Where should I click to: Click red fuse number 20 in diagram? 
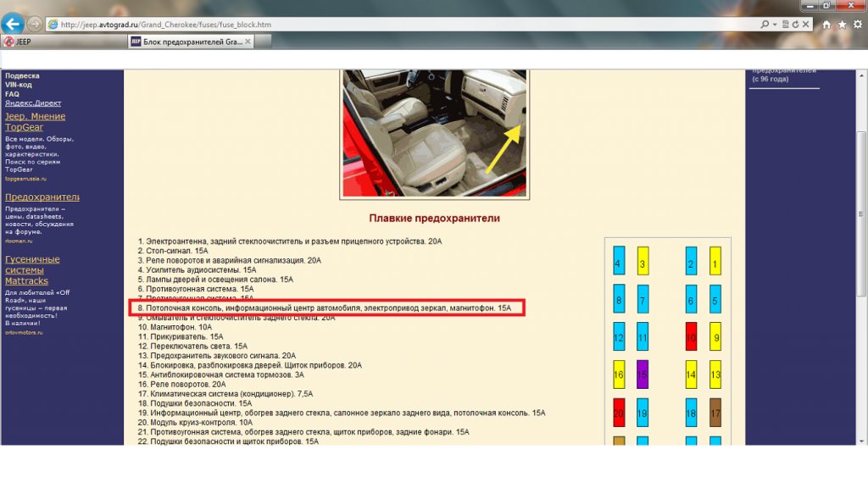[x=619, y=413]
